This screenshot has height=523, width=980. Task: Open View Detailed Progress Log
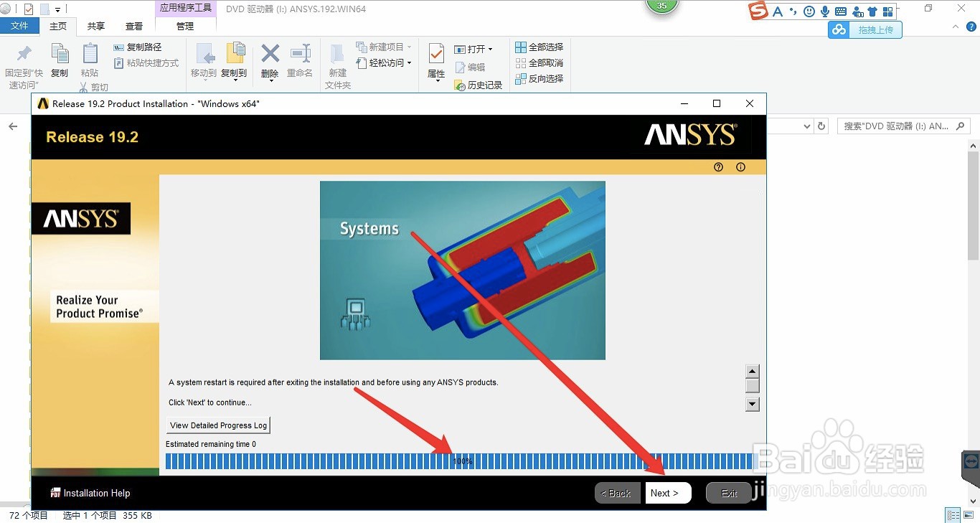coord(218,425)
